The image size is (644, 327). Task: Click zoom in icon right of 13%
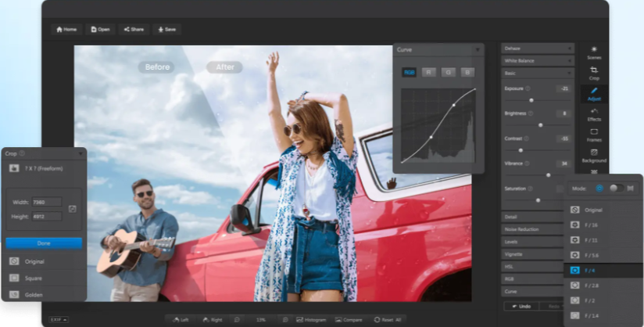(285, 320)
